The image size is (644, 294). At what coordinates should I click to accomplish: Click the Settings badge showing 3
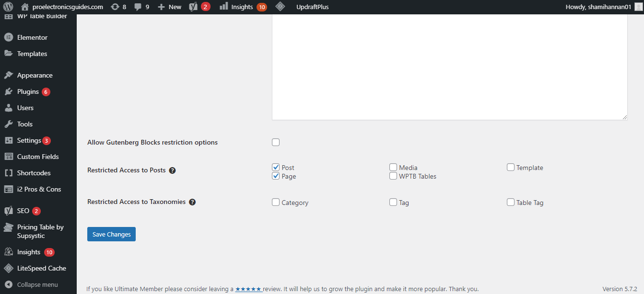click(47, 141)
